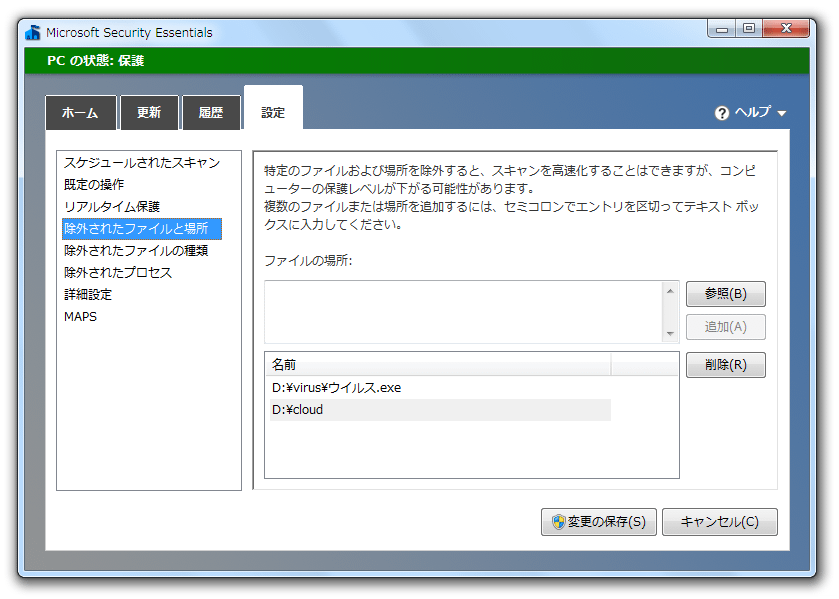
Task: Click the shield icon on 変更の保存 button
Action: pyautogui.click(x=559, y=522)
